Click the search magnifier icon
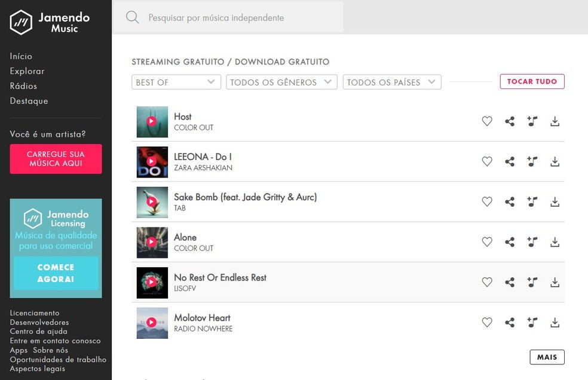This screenshot has width=588, height=380. [x=133, y=17]
